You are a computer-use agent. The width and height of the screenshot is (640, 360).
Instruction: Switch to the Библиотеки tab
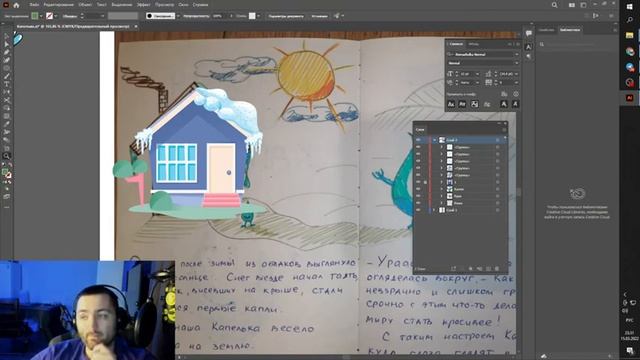click(569, 30)
